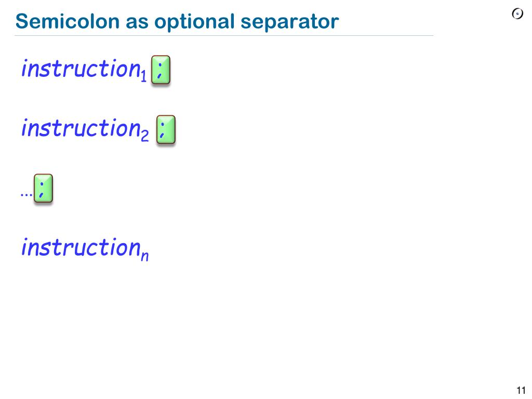
Task: Select the green semicolon box after instruction1
Action: [161, 70]
